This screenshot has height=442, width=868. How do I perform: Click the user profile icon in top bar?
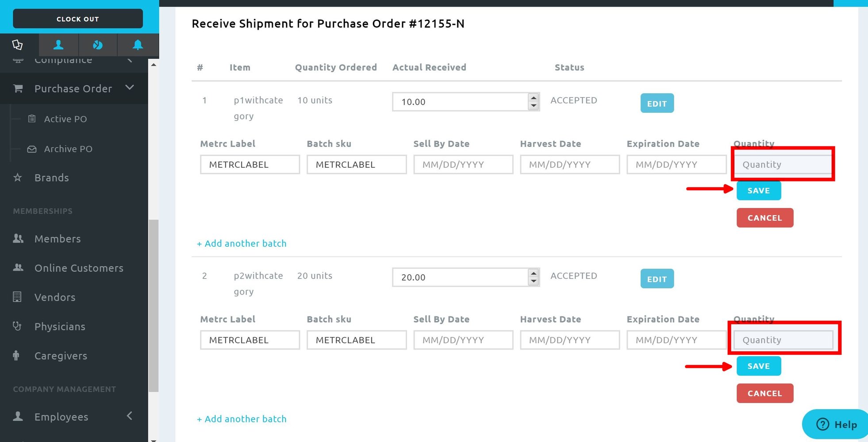point(58,45)
